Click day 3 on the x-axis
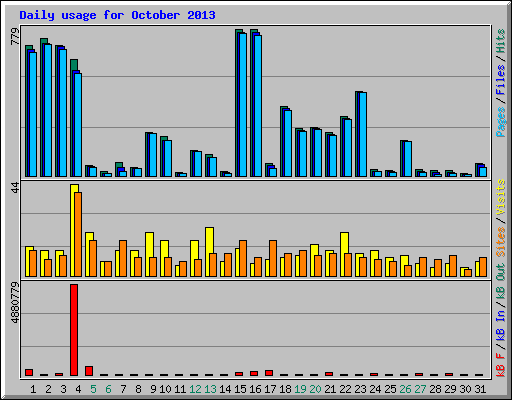 point(63,389)
